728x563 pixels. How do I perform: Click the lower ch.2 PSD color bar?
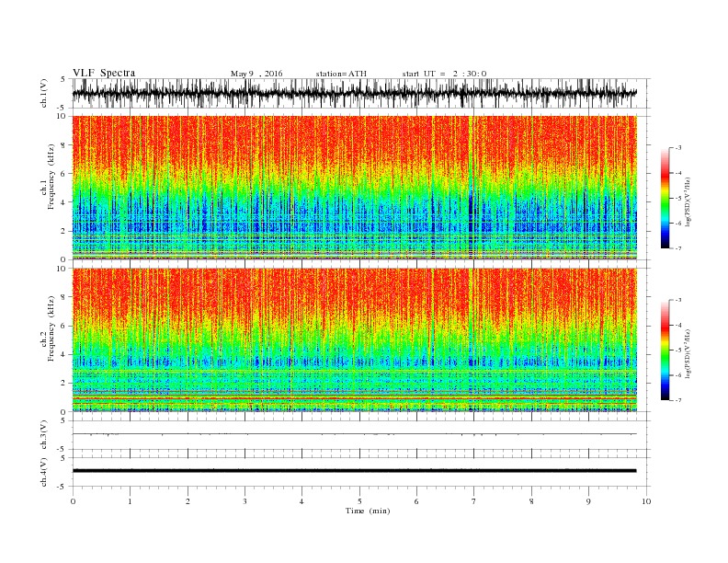pos(665,350)
